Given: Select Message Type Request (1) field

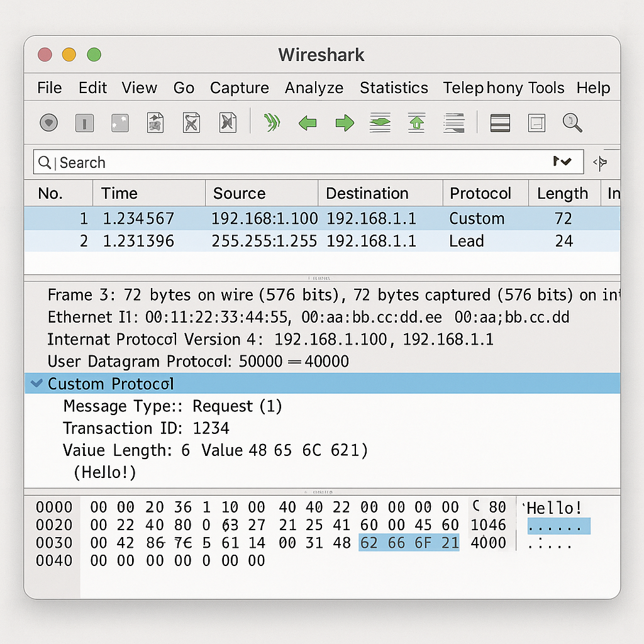Looking at the screenshot, I should pyautogui.click(x=172, y=406).
